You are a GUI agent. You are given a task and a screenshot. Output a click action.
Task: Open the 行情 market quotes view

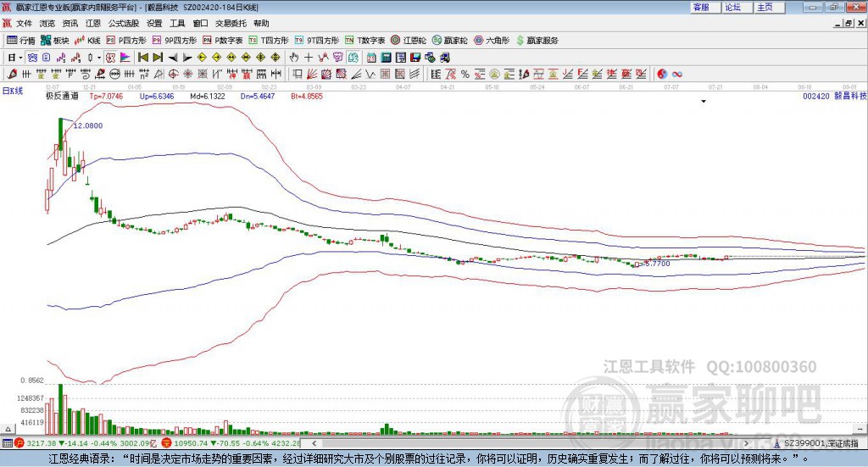21,41
